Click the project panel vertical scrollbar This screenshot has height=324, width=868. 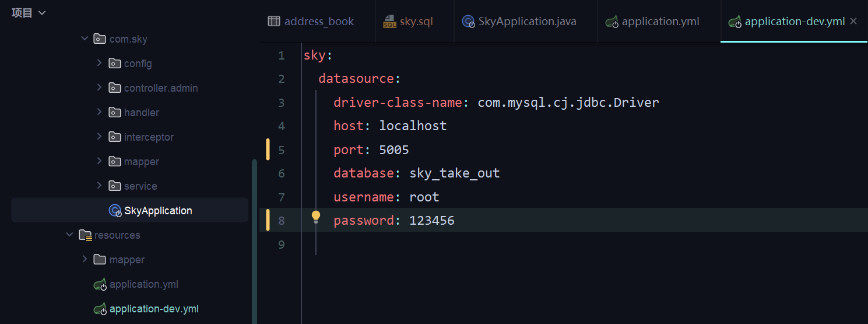254,239
